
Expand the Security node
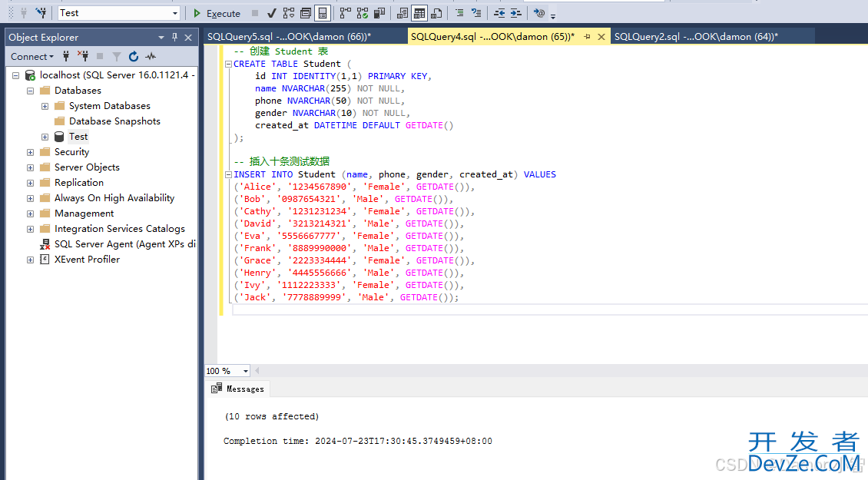pyautogui.click(x=31, y=152)
